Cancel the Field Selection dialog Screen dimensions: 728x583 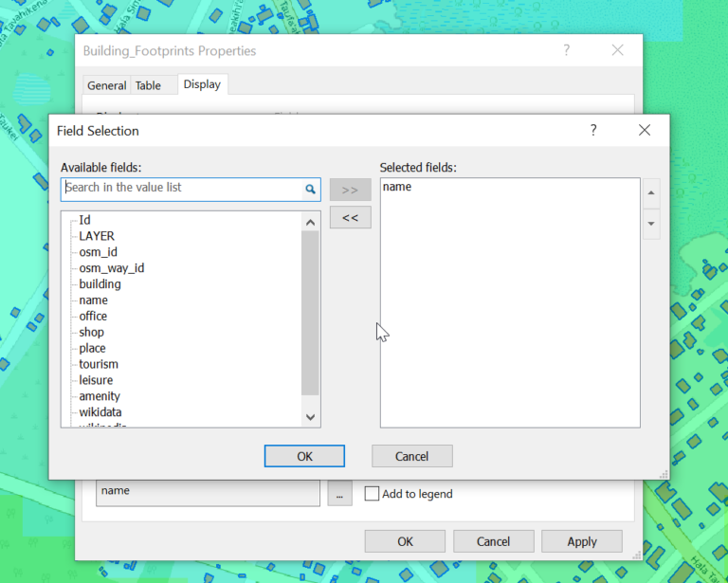(x=411, y=456)
